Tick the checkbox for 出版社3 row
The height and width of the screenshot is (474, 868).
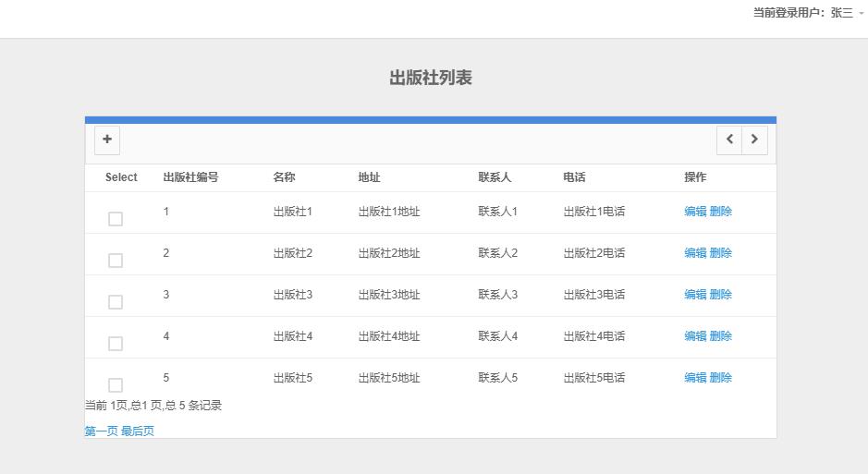116,302
